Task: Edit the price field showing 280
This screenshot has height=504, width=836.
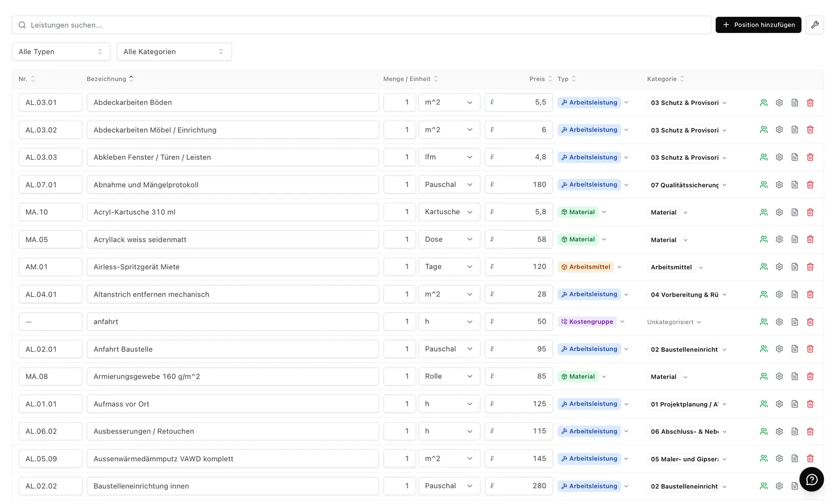Action: (518, 486)
